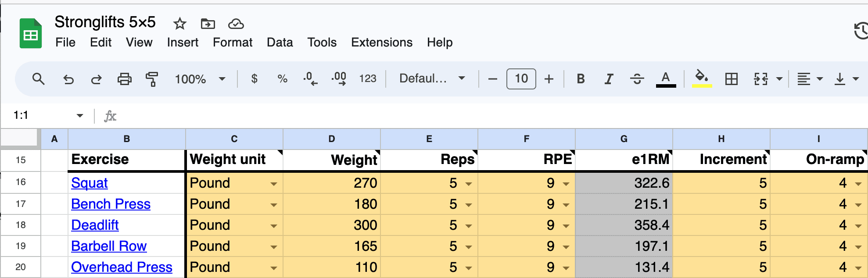
Task: Toggle strikethrough formatting
Action: tap(637, 79)
